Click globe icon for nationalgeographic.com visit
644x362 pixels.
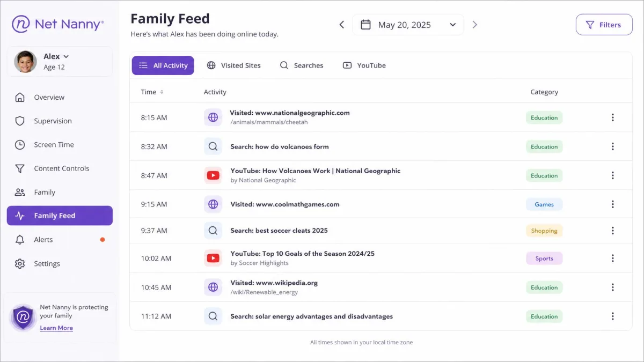[x=213, y=117]
